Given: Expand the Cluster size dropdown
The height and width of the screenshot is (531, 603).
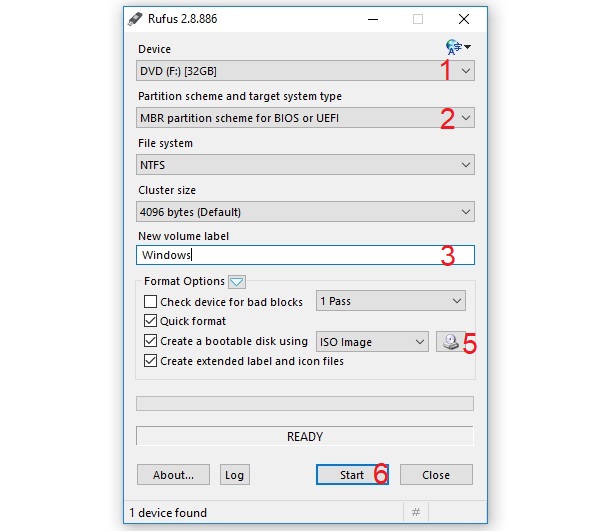Looking at the screenshot, I should [x=305, y=212].
